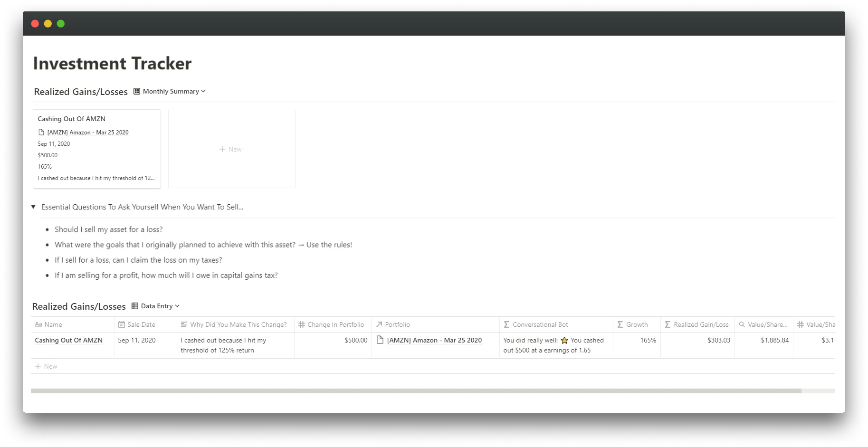Click the Sep 11, 2020 date on the card

coord(54,144)
